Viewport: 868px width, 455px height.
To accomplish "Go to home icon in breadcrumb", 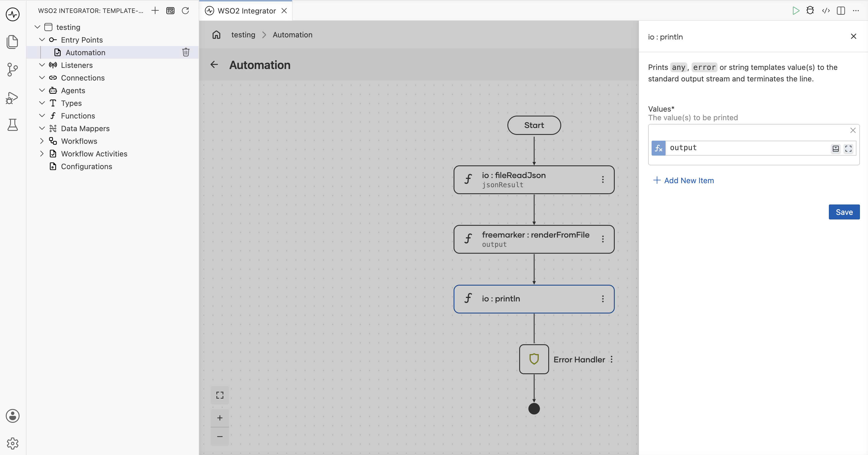I will tap(216, 35).
